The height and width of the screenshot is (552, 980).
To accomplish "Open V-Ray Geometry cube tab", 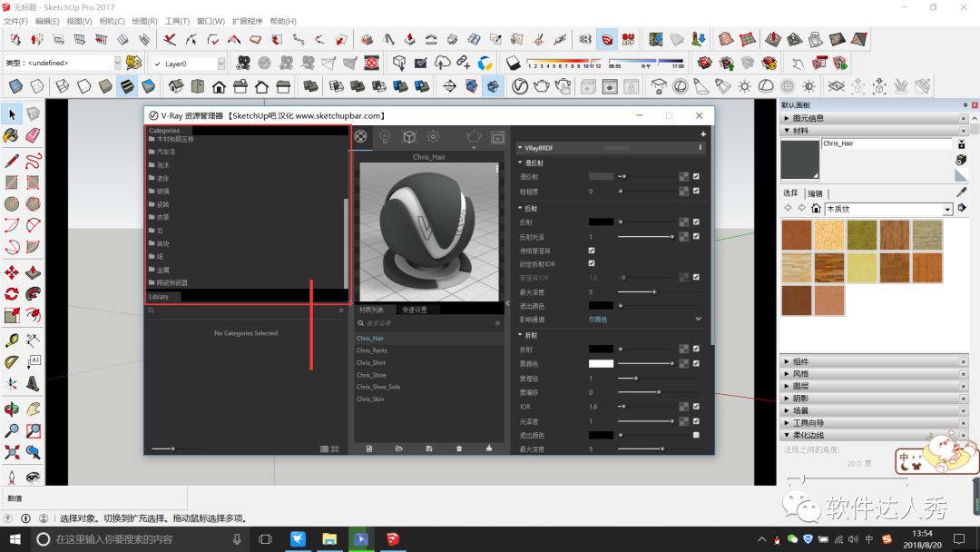I will (408, 136).
